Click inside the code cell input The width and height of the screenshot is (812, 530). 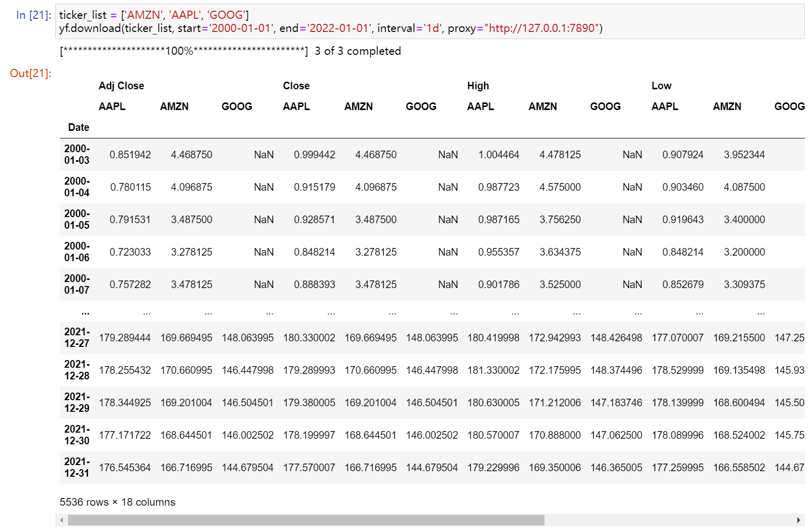pos(430,21)
